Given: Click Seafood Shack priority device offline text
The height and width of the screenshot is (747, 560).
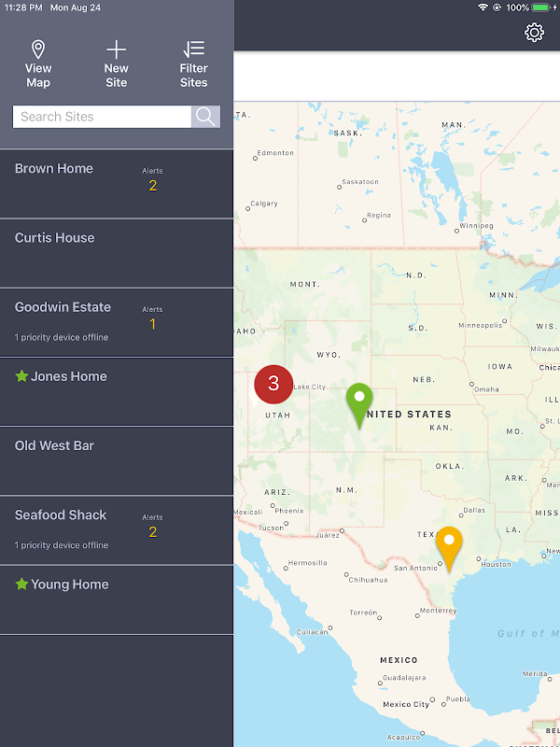Looking at the screenshot, I should (x=62, y=545).
